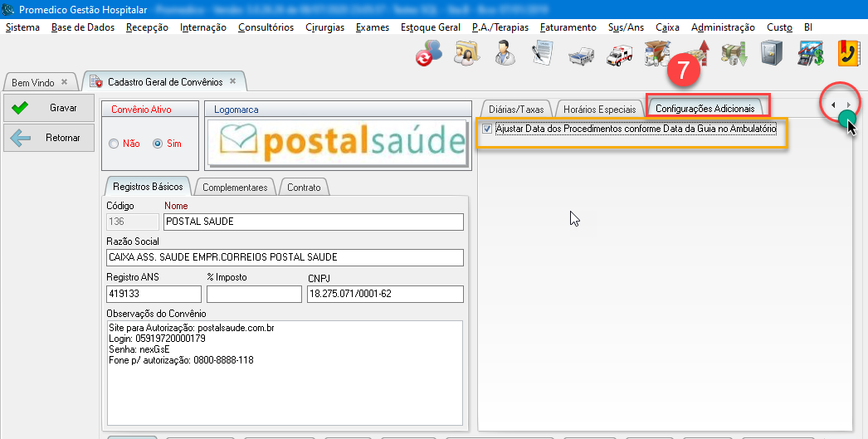The height and width of the screenshot is (439, 868).
Task: Uncheck Ajustar Data dos Procedimentos checkbox
Action: tap(487, 129)
